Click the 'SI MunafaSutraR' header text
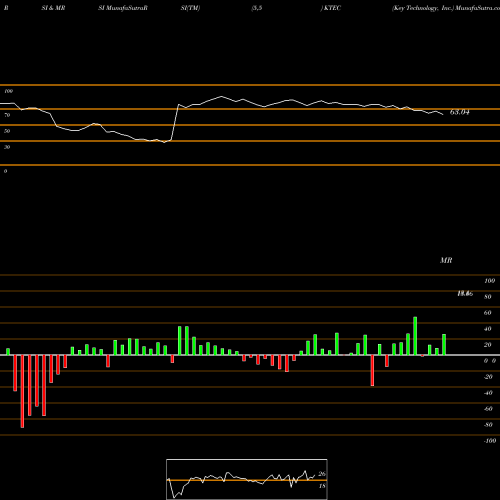 coord(123,8)
